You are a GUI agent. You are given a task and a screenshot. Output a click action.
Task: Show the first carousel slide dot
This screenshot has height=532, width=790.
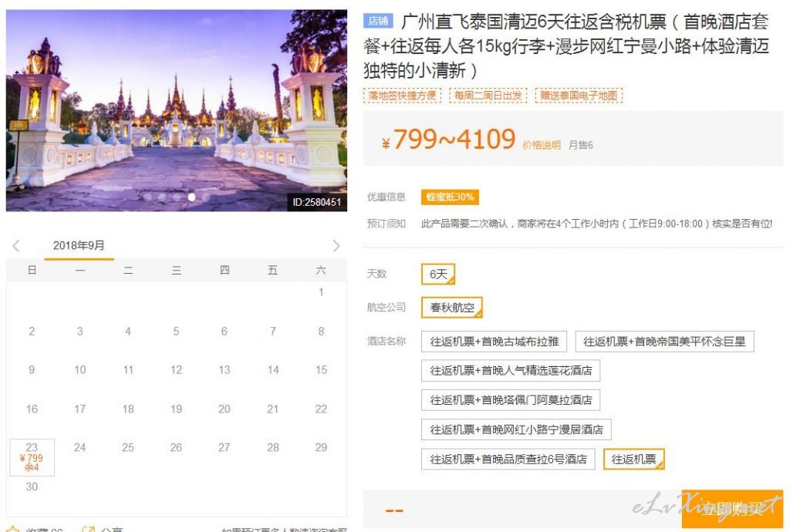point(148,197)
